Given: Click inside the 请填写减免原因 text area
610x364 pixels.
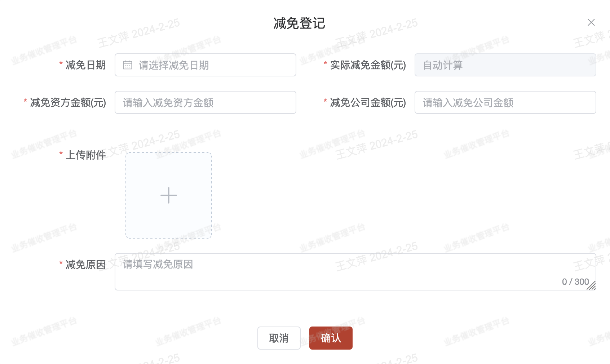Looking at the screenshot, I should 355,272.
